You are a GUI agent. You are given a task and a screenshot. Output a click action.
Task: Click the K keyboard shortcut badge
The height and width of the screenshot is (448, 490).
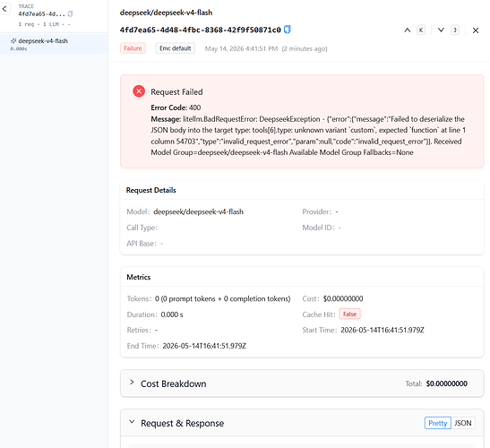pos(421,30)
